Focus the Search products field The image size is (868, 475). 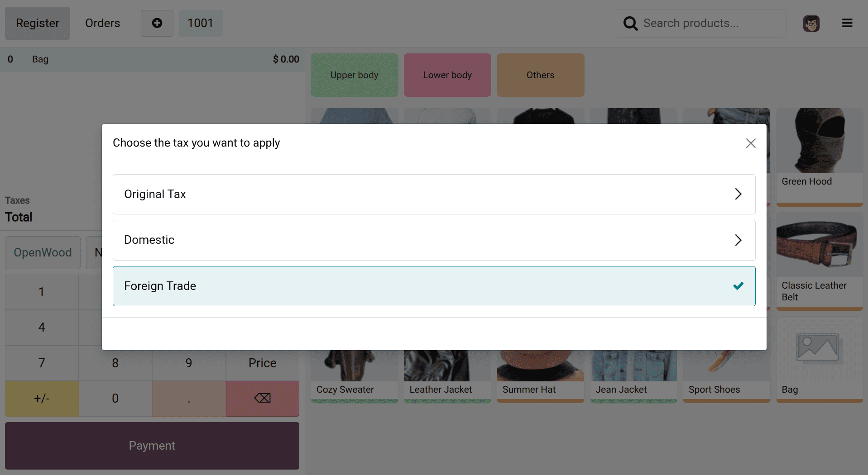click(x=700, y=23)
